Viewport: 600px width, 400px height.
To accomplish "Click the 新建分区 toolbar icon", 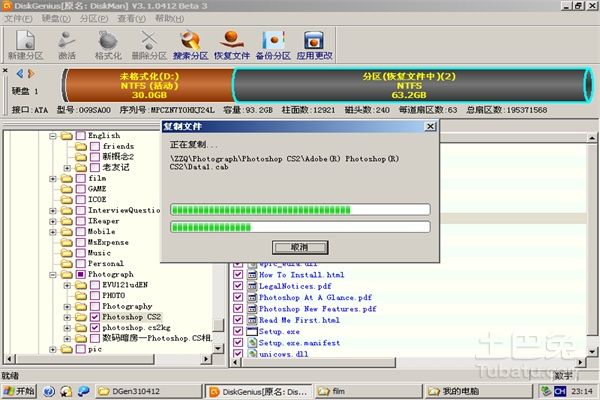I will (x=25, y=45).
